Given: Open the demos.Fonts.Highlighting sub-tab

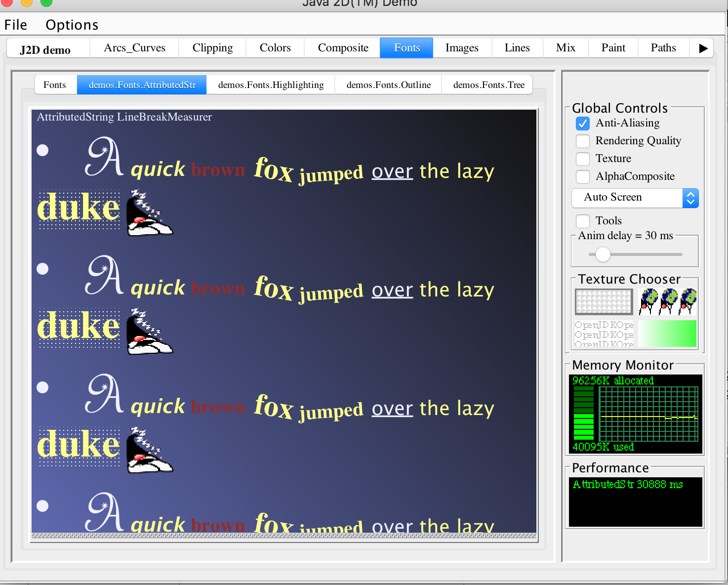Looking at the screenshot, I should (x=271, y=85).
